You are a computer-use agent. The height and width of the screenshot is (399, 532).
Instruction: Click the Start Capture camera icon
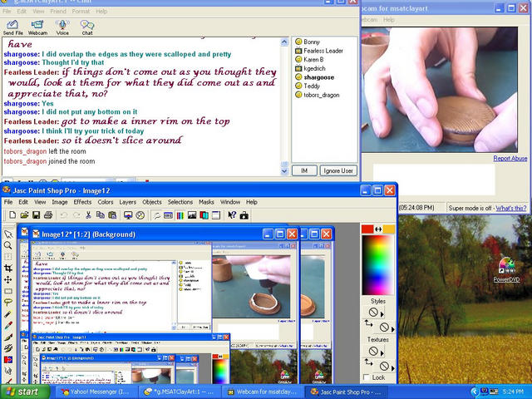coord(244,215)
